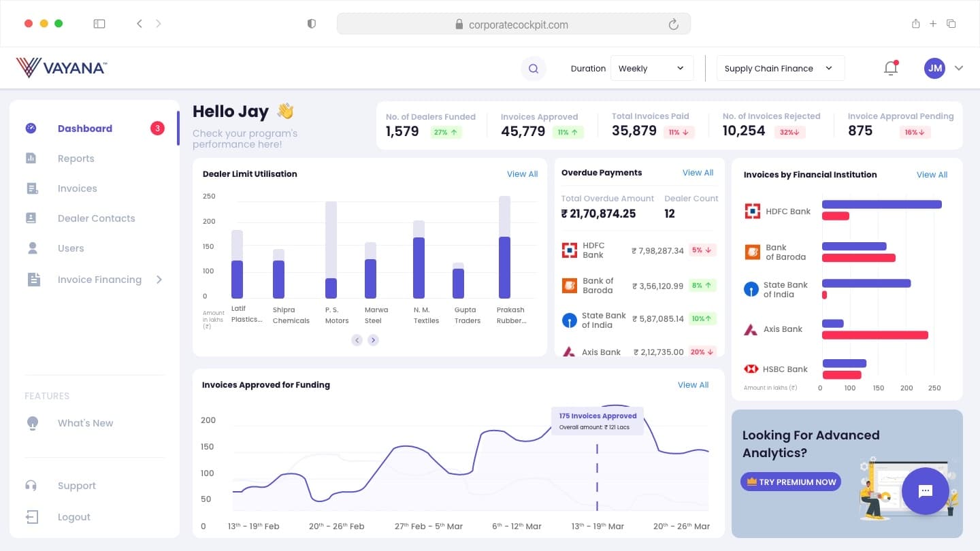Click the 27% badge under Dealers Funded
980x551 pixels.
446,132
